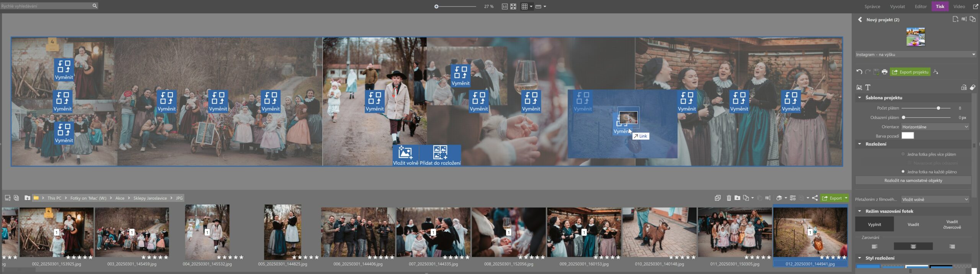Click the new folder icon in filmstrip toolbar
This screenshot has height=274, width=980.
[737, 198]
